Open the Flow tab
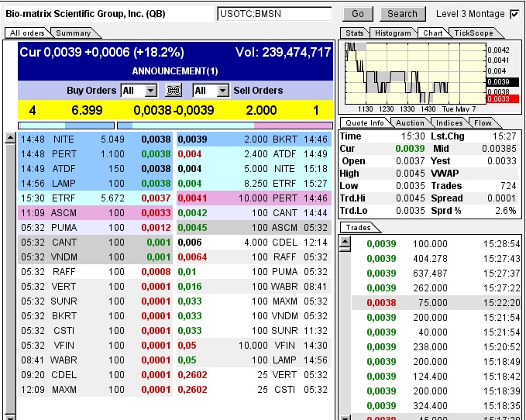526x420 pixels. 483,122
